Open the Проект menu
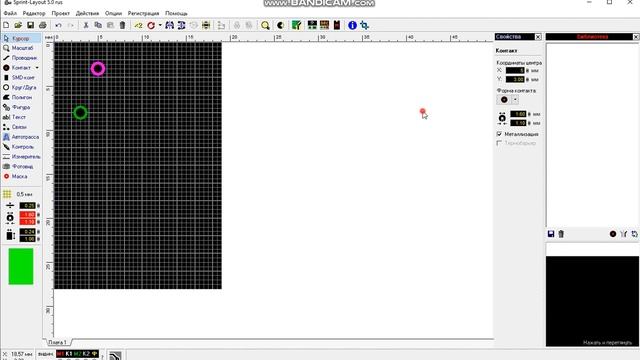This screenshot has width=640, height=360. coord(60,13)
